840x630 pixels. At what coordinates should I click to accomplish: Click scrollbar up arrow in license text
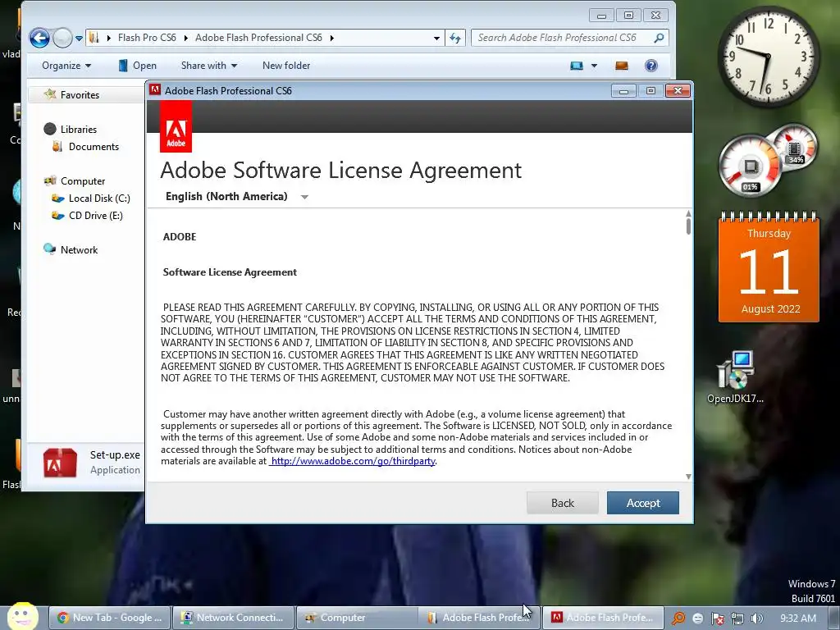(688, 214)
